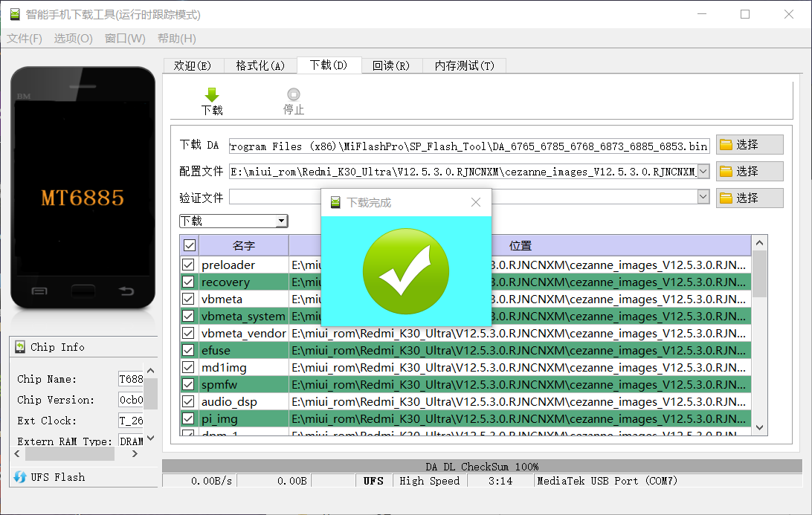The image size is (812, 515).
Task: Click chip info scroll-right arrow
Action: pyautogui.click(x=135, y=454)
